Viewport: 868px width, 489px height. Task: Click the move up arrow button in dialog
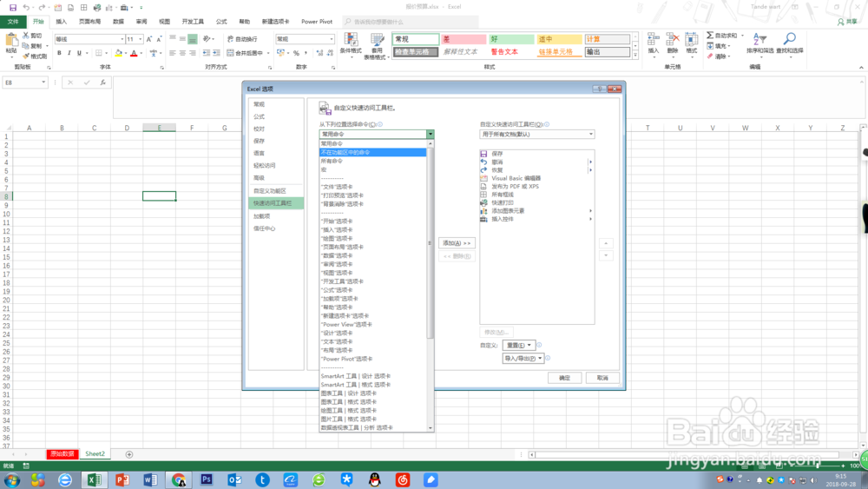(x=606, y=243)
